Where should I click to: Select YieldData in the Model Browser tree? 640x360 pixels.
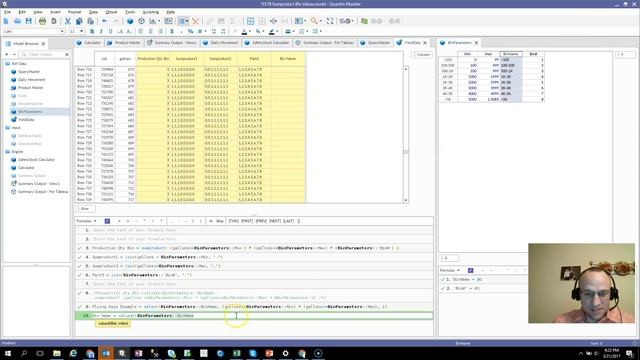[26, 120]
